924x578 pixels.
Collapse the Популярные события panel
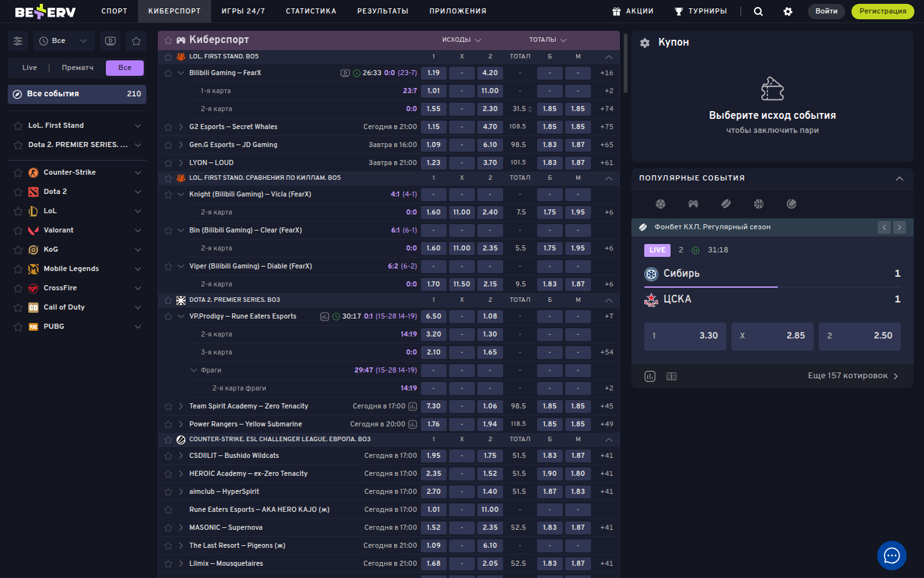[899, 179]
